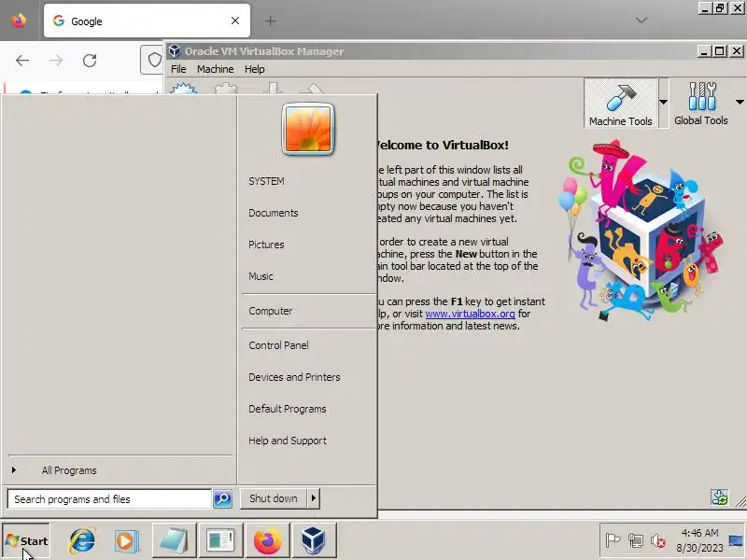Launch Windows Media Player from taskbar
This screenshot has width=747, height=560.
tap(126, 540)
